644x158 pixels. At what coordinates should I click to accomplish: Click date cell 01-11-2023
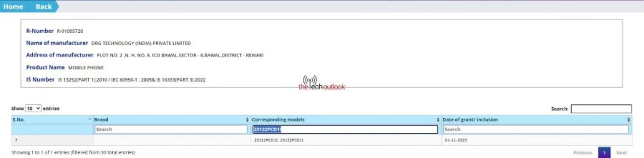455,140
